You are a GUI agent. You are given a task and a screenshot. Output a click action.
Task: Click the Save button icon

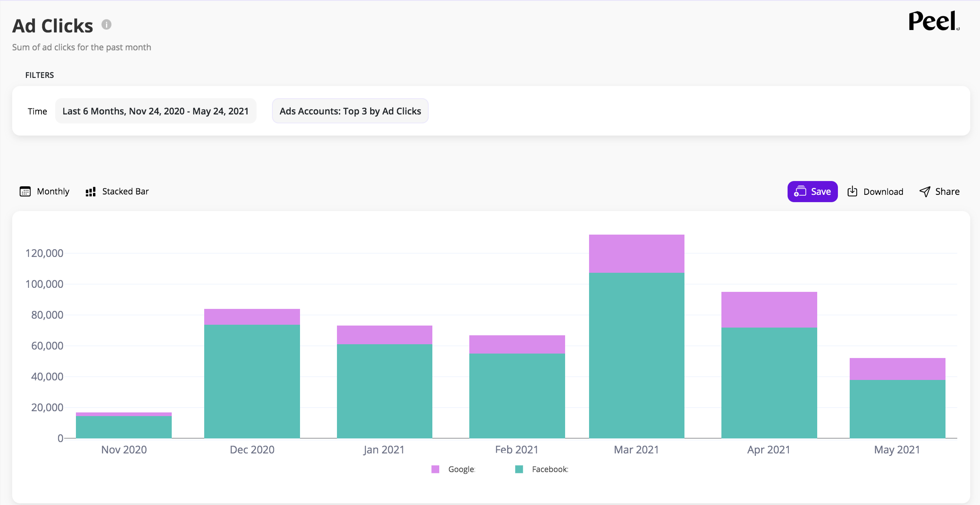click(x=800, y=192)
